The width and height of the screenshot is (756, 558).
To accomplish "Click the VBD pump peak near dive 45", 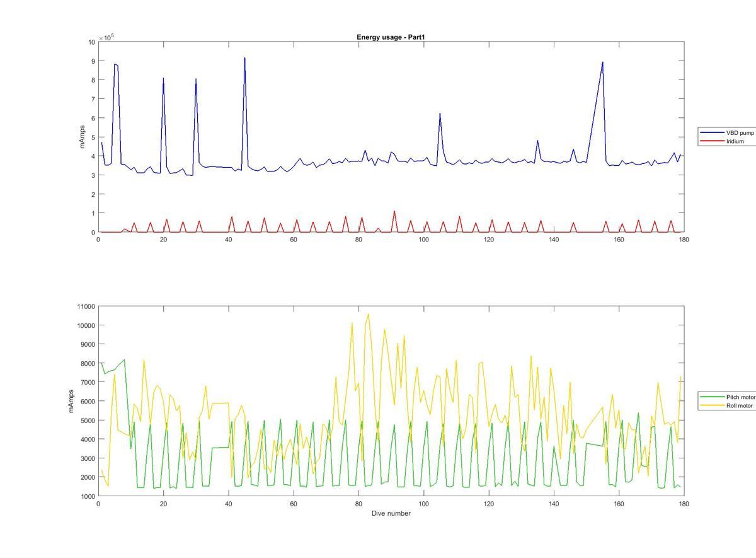I will (244, 58).
